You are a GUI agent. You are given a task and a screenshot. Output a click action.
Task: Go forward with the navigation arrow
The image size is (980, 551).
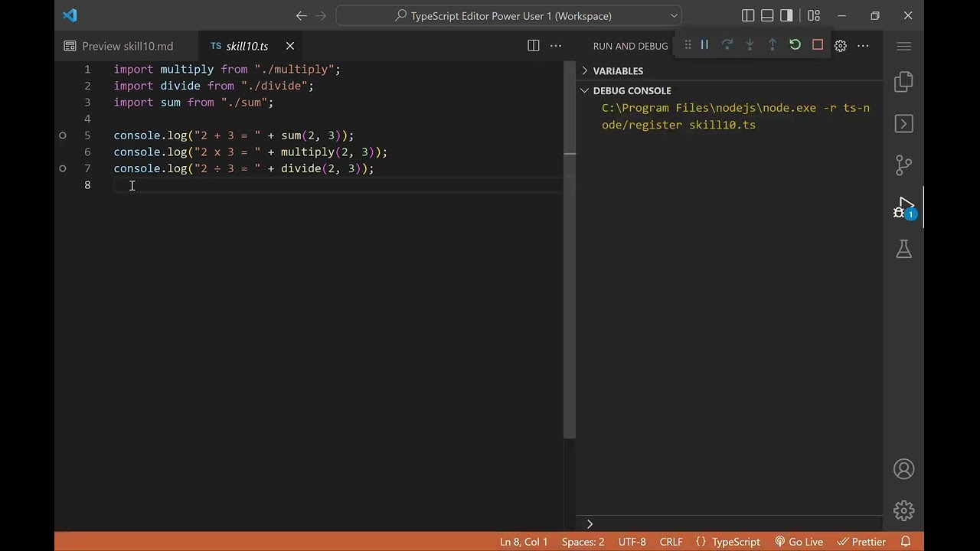pos(321,15)
